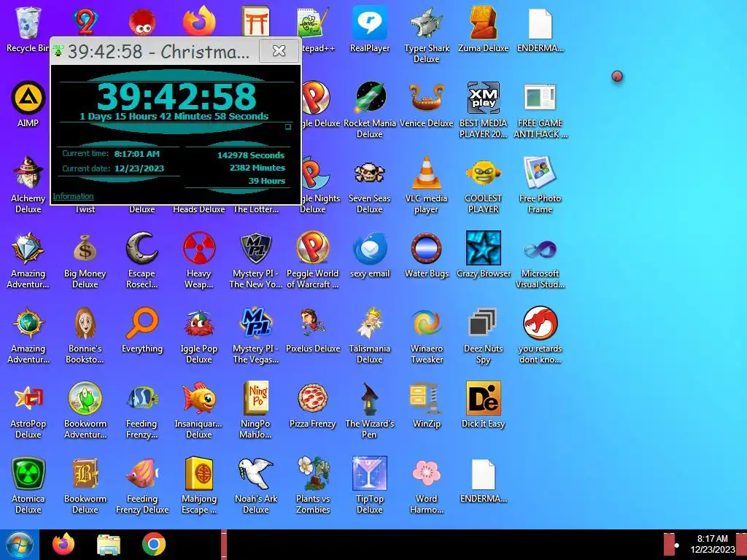Select the NingPo MahJong icon

(x=256, y=398)
